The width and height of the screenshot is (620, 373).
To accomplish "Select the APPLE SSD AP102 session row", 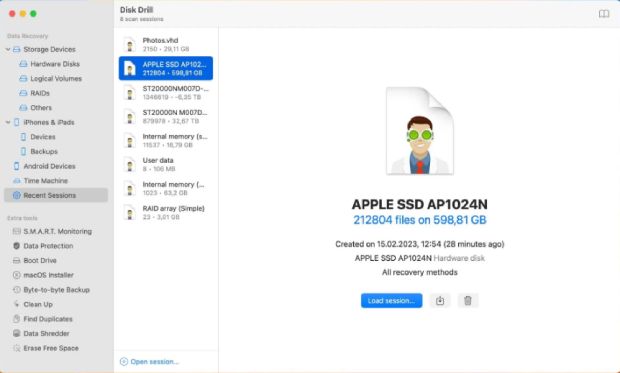I will [166, 68].
